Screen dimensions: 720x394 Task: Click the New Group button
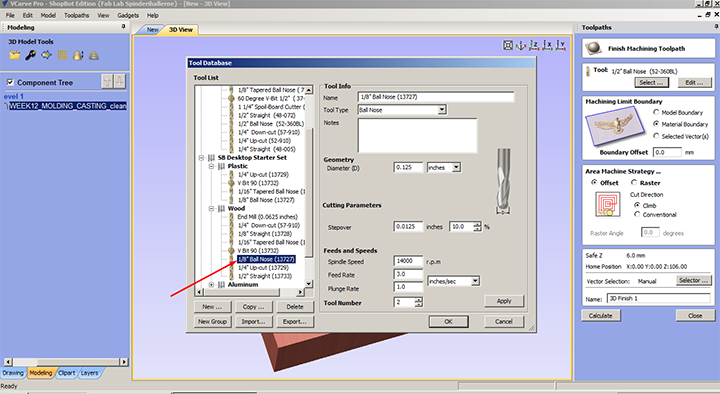212,321
